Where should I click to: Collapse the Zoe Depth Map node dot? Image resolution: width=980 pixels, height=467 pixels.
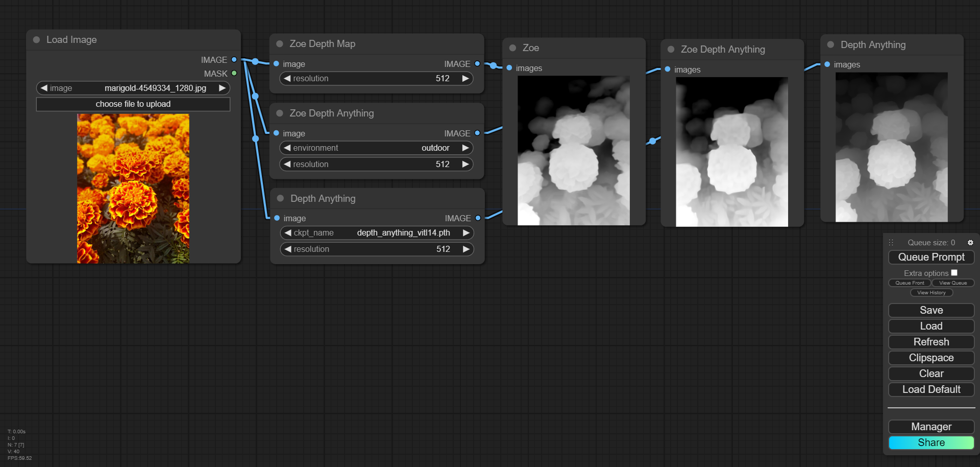click(280, 44)
